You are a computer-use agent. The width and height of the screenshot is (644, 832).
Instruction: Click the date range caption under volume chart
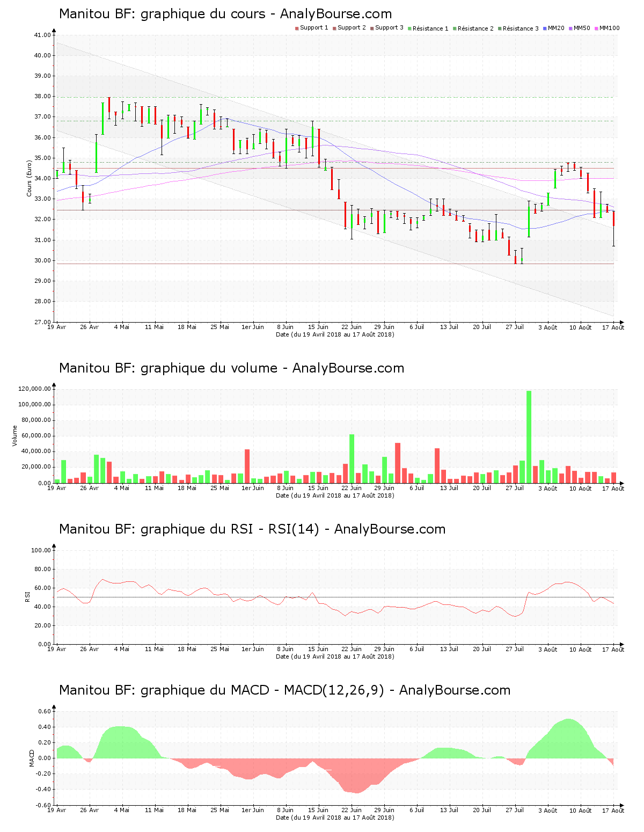pos(335,495)
